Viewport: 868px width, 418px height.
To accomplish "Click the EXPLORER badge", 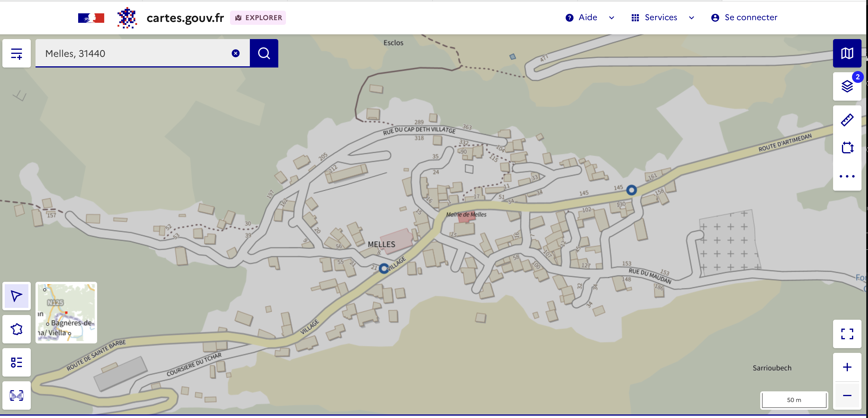I will coord(258,18).
